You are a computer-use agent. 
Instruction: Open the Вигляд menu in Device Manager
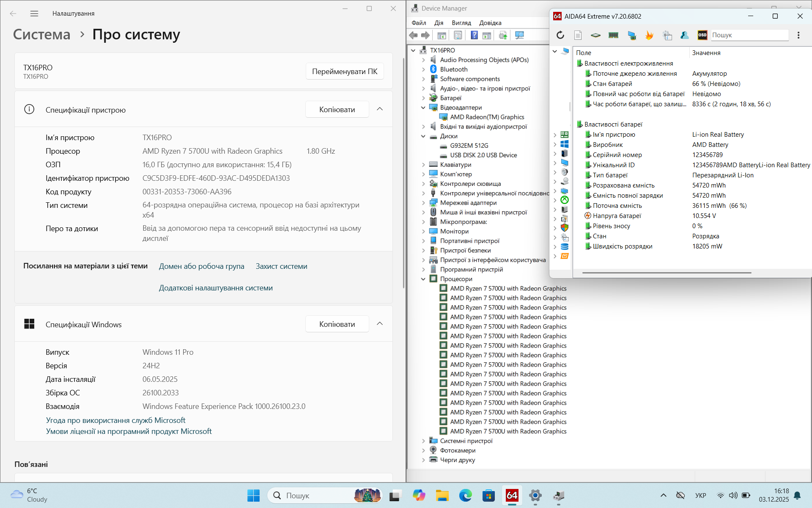pyautogui.click(x=461, y=23)
